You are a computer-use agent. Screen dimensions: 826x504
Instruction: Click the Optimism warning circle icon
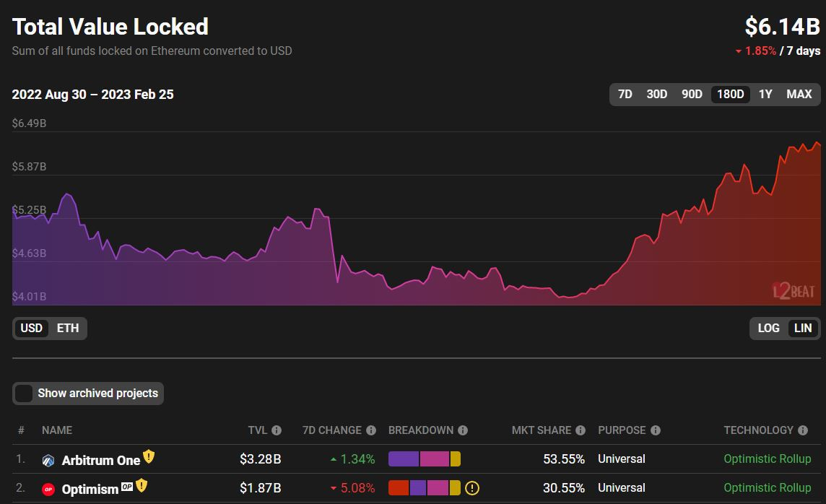[x=472, y=488]
